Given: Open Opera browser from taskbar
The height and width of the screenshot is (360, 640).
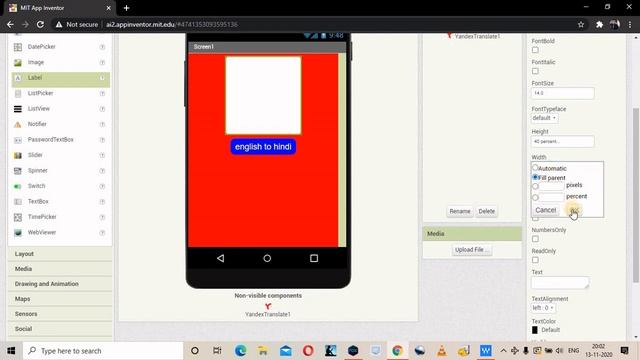Looking at the screenshot, I should click(308, 351).
